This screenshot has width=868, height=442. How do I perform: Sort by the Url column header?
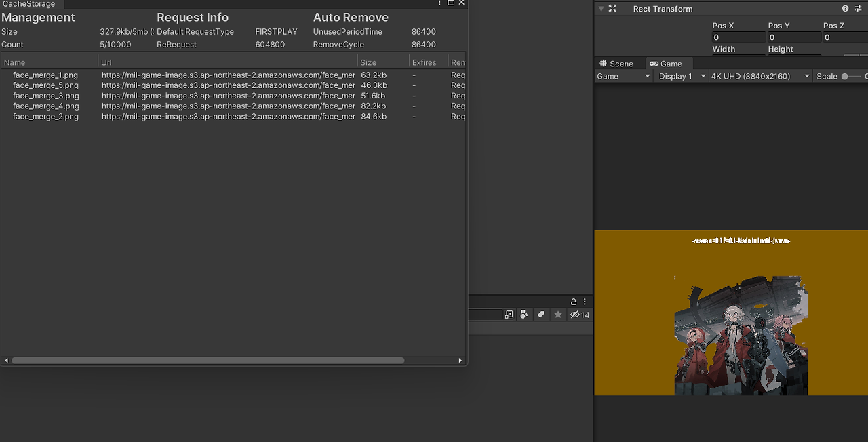tap(228, 62)
